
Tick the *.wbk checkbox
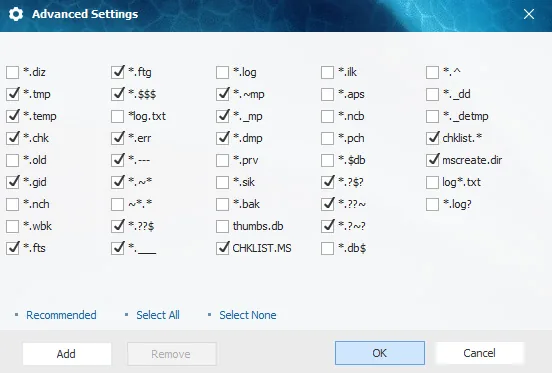click(13, 226)
